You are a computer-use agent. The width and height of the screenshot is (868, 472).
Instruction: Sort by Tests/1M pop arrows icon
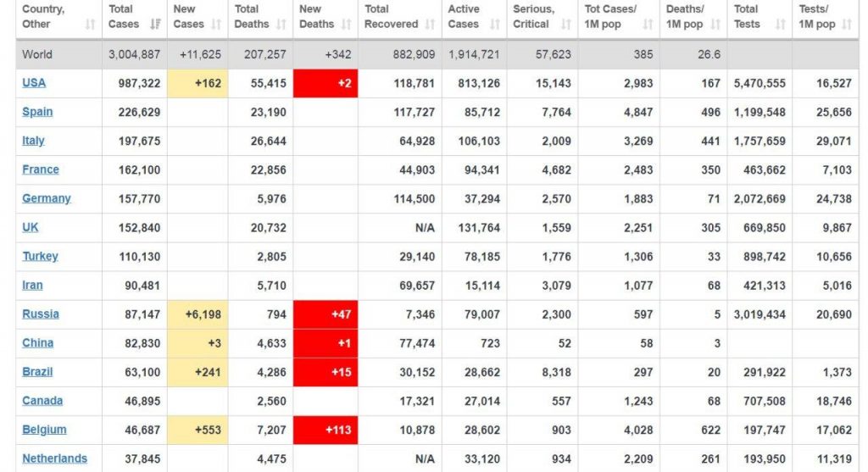847,25
